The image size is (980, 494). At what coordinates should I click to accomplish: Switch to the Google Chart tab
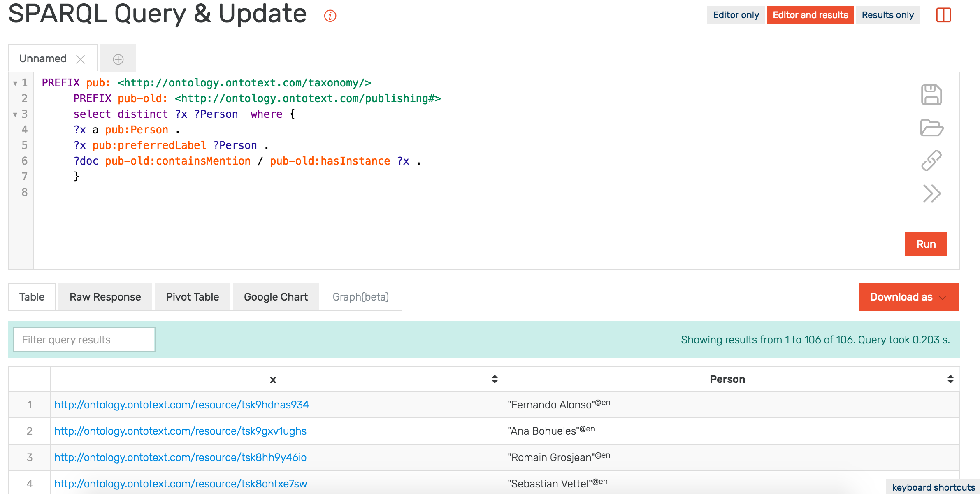click(276, 297)
